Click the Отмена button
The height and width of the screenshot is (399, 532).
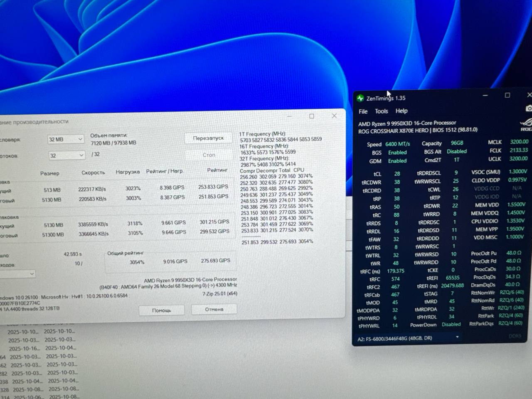point(214,309)
